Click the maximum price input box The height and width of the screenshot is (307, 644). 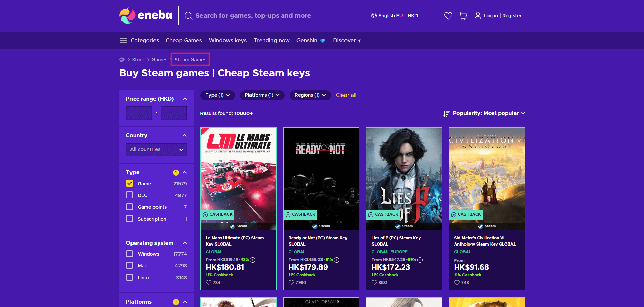(173, 113)
